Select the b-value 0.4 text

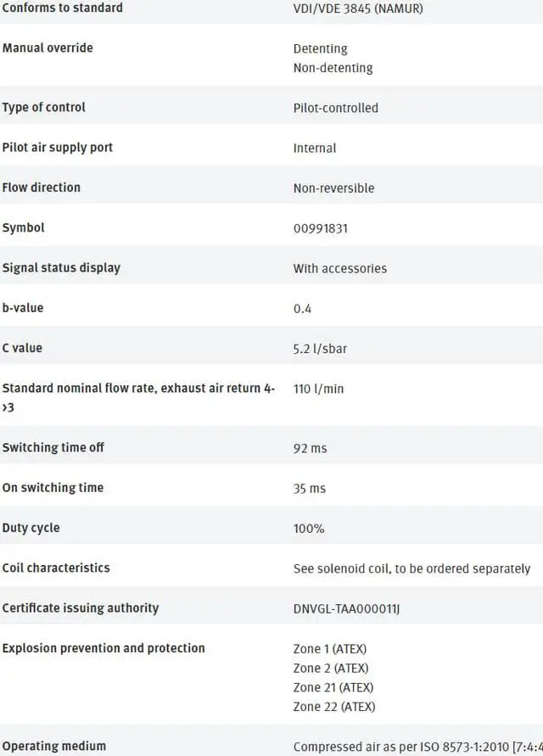point(302,308)
